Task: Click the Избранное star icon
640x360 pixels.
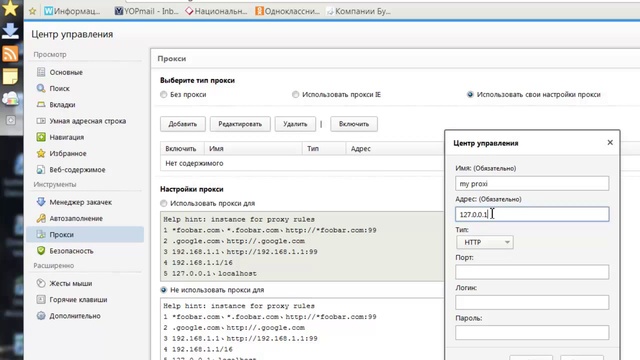Action: [x=41, y=153]
